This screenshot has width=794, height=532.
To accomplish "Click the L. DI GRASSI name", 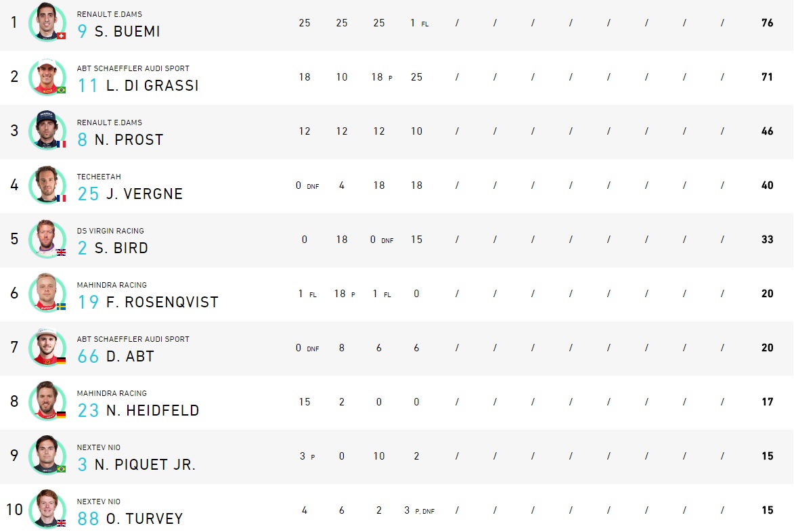I will 152,85.
